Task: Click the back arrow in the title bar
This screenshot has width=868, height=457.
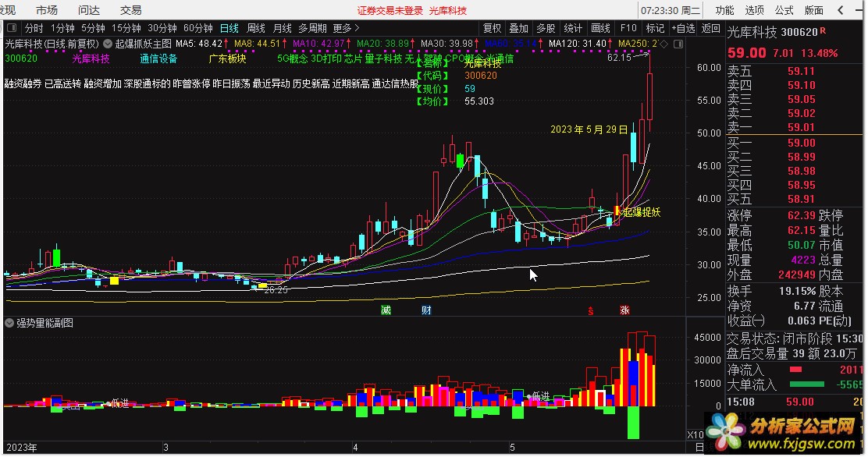Action: point(841,10)
